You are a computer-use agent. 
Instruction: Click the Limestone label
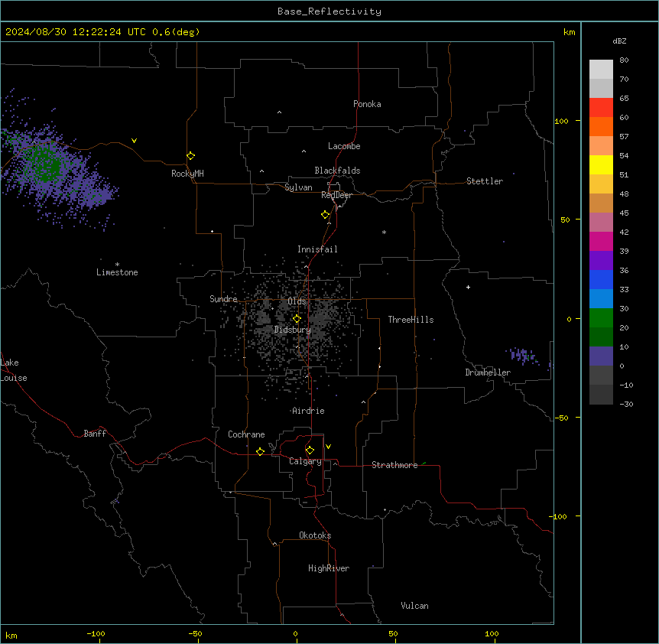(117, 272)
